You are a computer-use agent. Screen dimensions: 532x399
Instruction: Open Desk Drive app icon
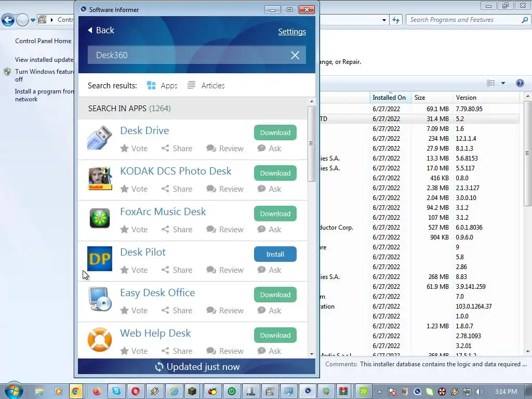(99, 138)
